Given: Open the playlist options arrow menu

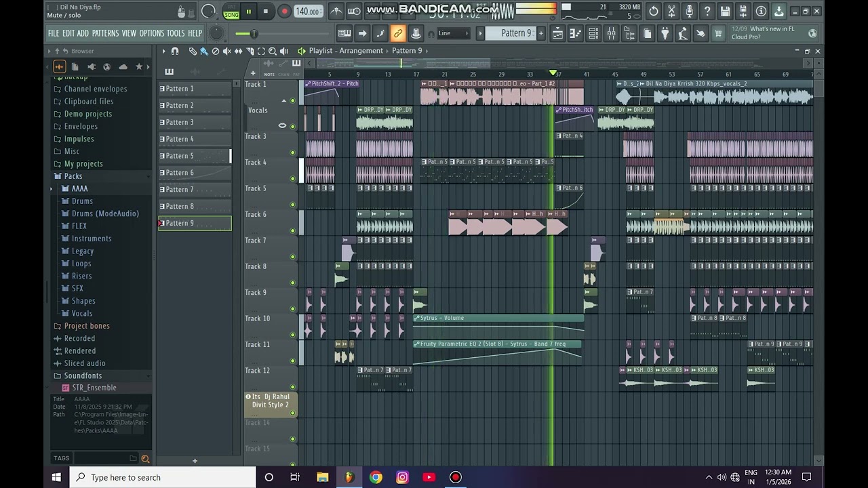Looking at the screenshot, I should (x=163, y=51).
